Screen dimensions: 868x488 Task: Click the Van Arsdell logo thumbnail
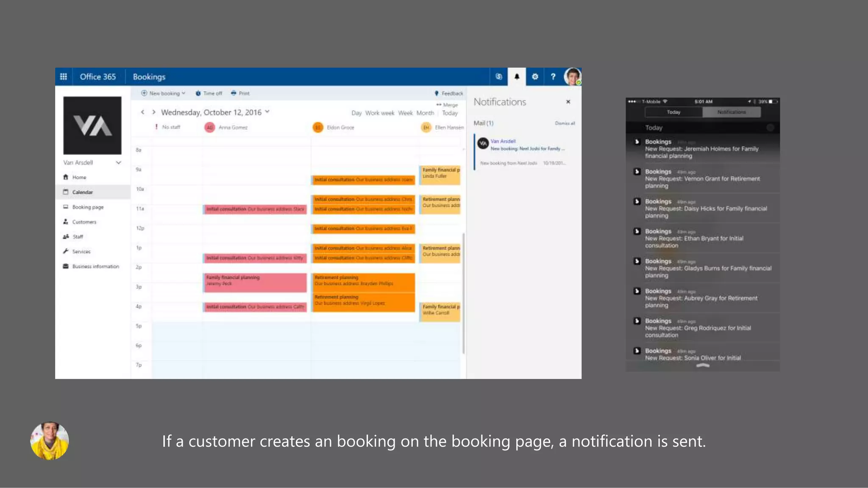(92, 125)
